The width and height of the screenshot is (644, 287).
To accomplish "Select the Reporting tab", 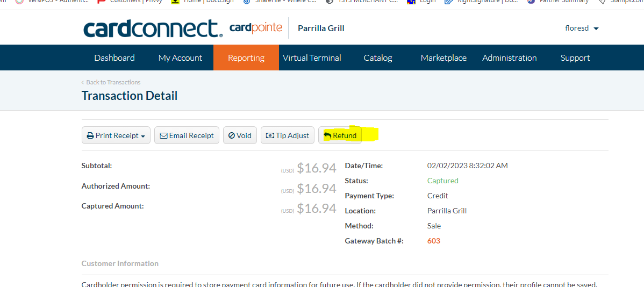I will (x=246, y=58).
